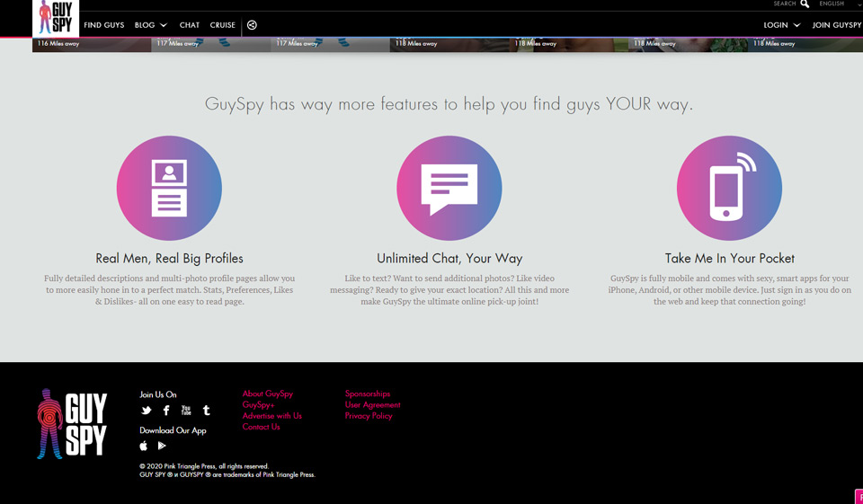Click the Join GuySpy button
This screenshot has width=863, height=504.
coord(836,25)
